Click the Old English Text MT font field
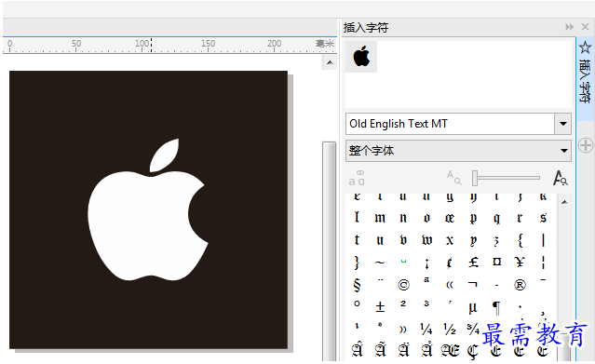595x364 pixels. click(450, 124)
